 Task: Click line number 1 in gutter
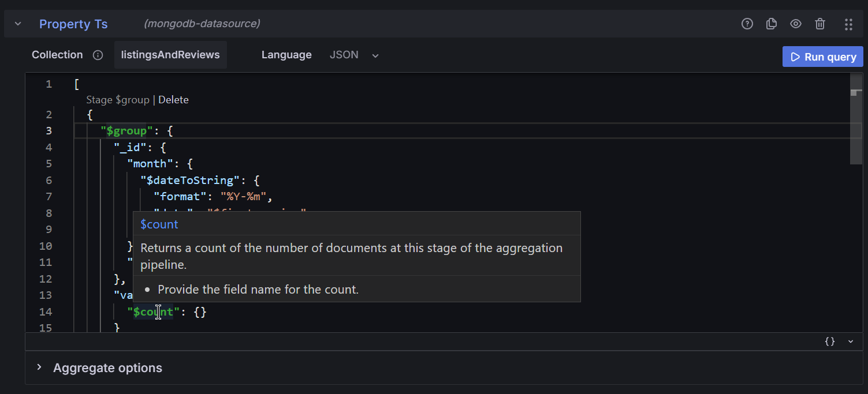(x=49, y=84)
